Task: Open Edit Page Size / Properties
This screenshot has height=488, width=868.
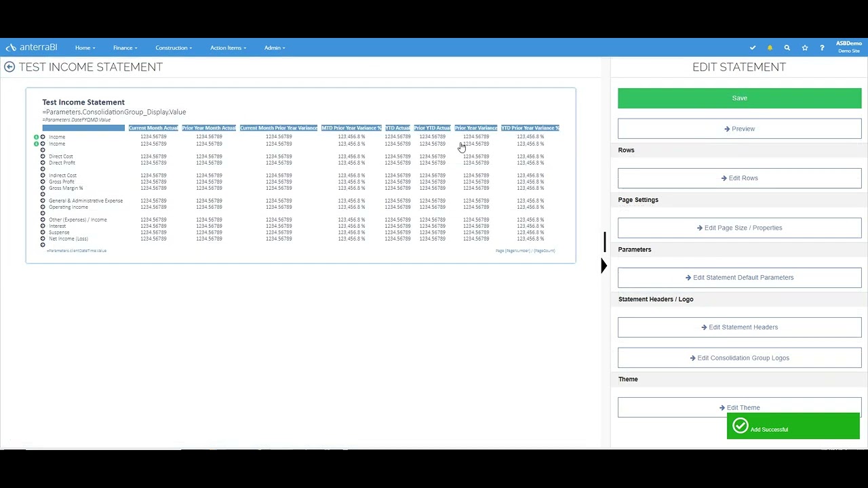Action: 739,228
